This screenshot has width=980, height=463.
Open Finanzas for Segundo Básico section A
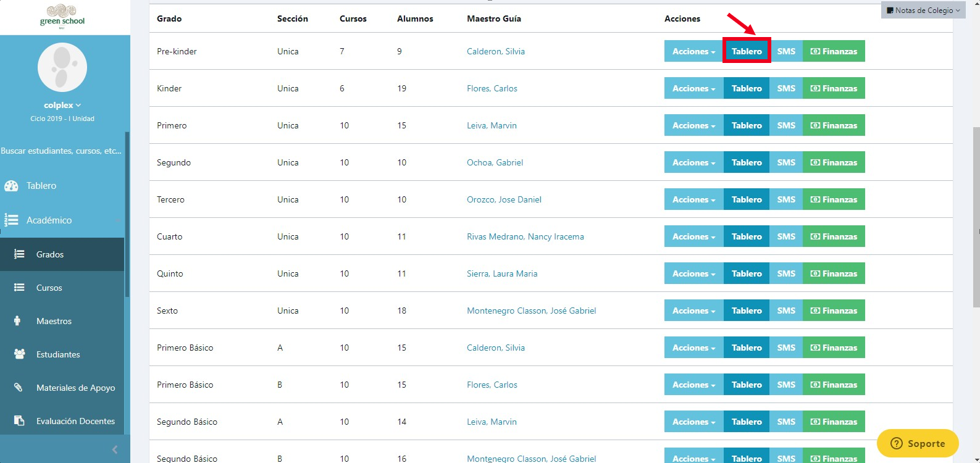point(834,422)
